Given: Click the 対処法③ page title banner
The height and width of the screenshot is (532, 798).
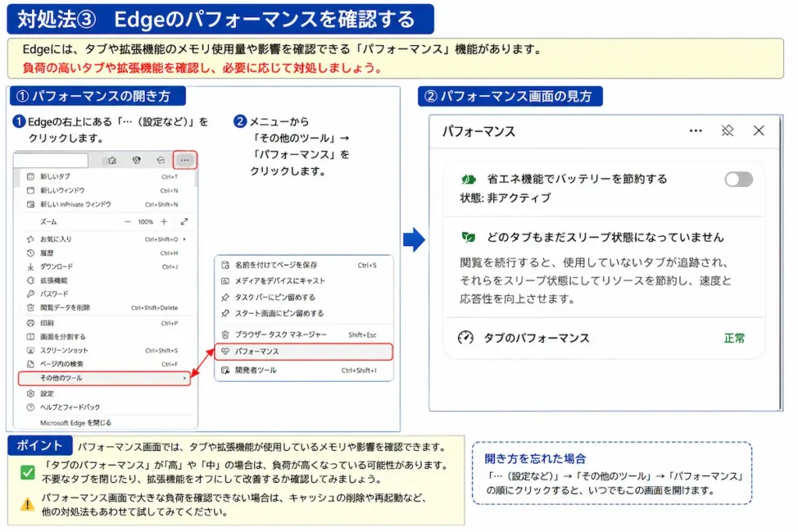Looking at the screenshot, I should [x=221, y=19].
